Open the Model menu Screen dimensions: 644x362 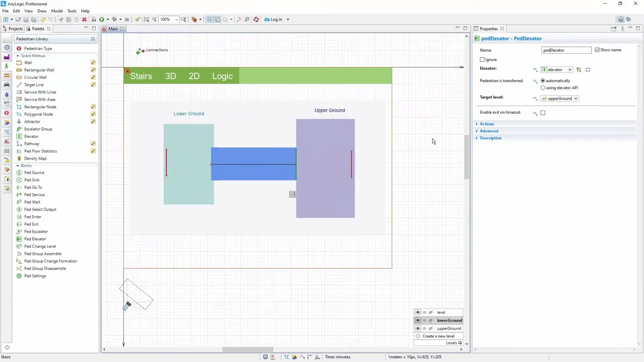coord(57,11)
